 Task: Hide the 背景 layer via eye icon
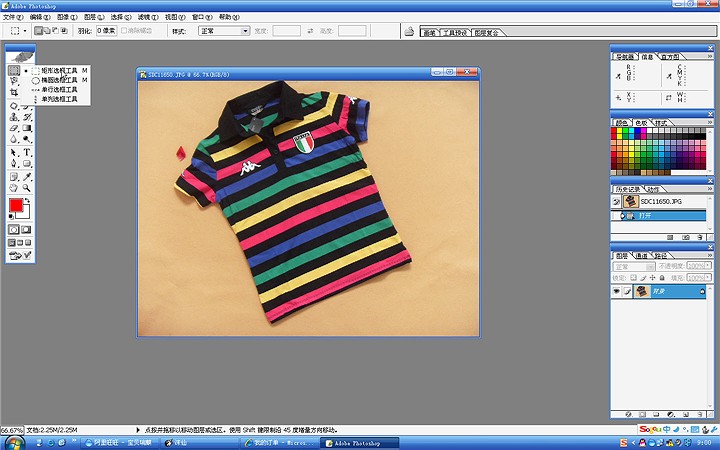[616, 291]
